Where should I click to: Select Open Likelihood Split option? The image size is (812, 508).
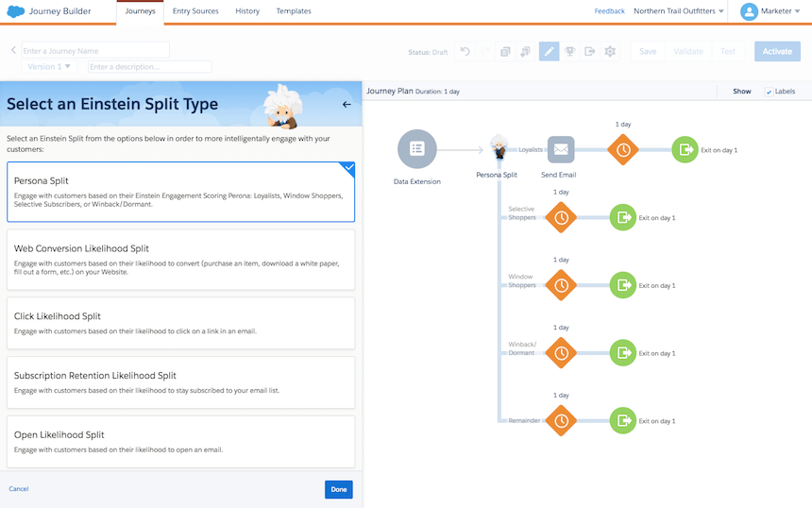pos(180,442)
